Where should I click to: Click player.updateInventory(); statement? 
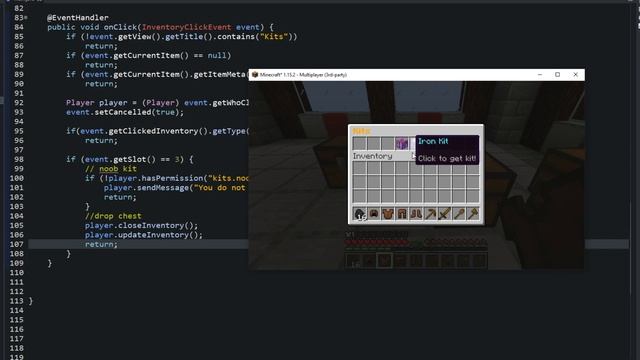click(x=144, y=235)
